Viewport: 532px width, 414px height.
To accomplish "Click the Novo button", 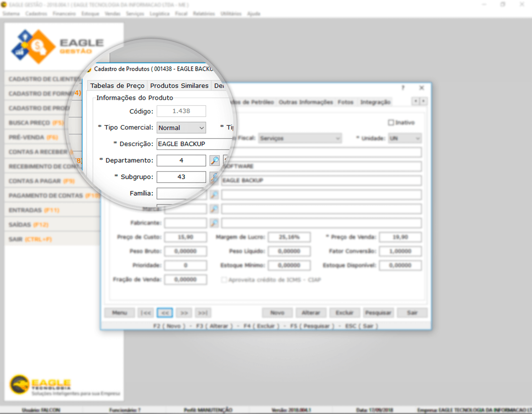I will 277,313.
